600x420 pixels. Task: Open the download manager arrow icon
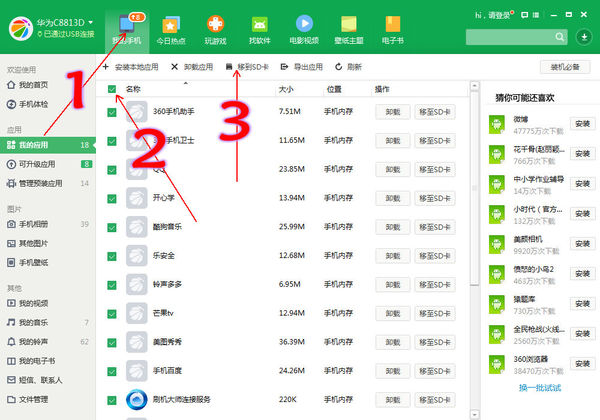(584, 37)
